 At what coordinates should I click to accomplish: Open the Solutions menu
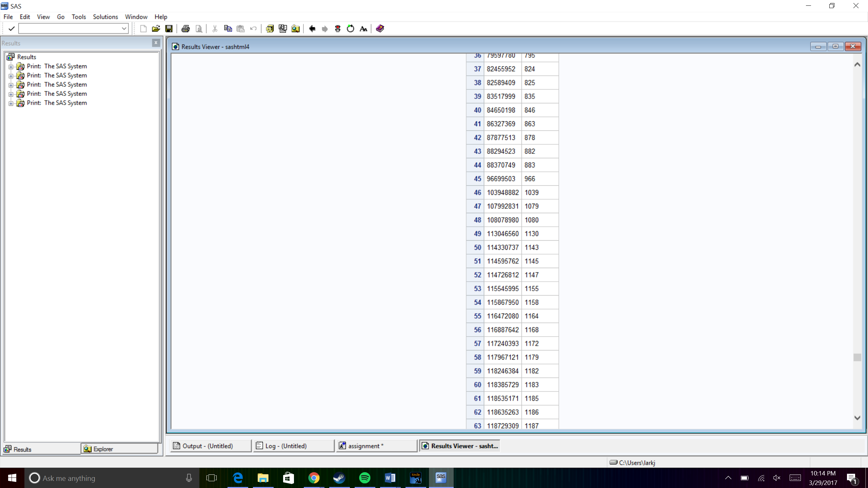click(105, 17)
